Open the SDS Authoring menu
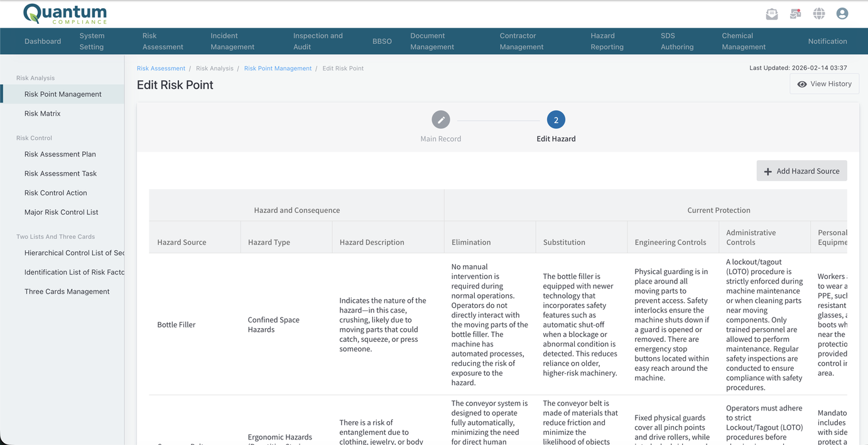The width and height of the screenshot is (868, 445). pyautogui.click(x=677, y=41)
